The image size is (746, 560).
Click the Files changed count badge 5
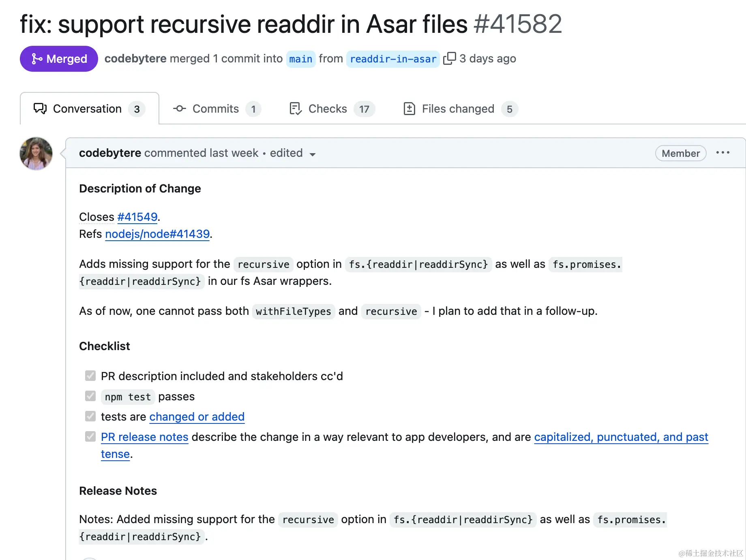point(510,109)
